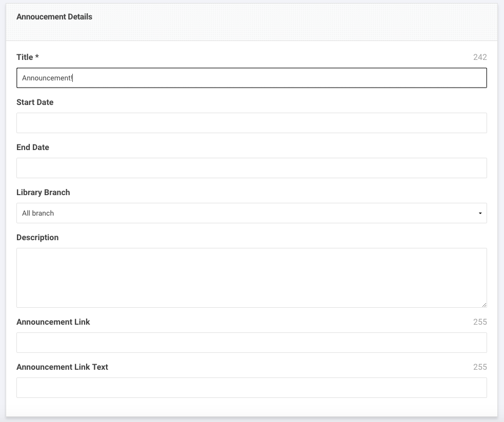The image size is (504, 422).
Task: Click the 255 counter beside Announcement Link Text
Action: tap(480, 367)
